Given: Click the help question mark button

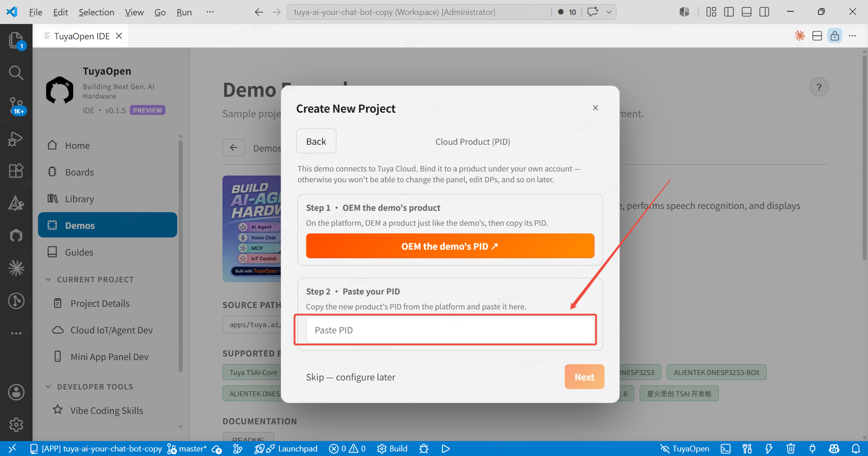Looking at the screenshot, I should (x=819, y=87).
